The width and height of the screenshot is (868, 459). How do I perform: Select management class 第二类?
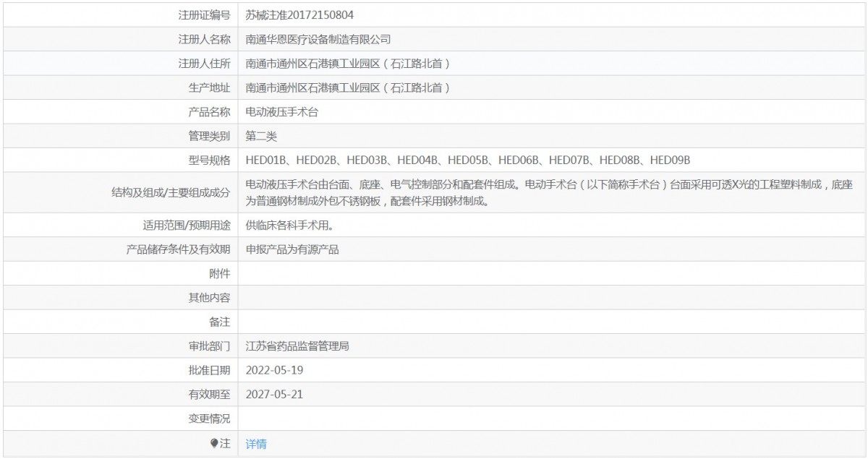pyautogui.click(x=262, y=136)
